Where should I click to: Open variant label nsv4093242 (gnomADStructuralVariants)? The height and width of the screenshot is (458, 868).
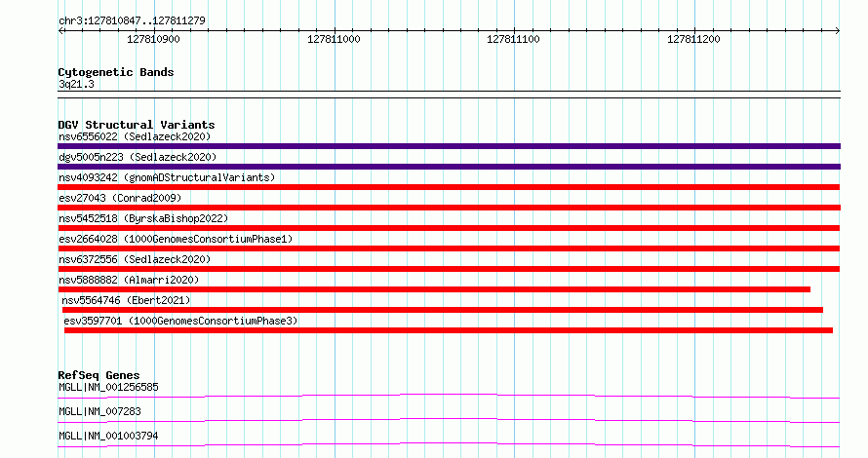[167, 177]
